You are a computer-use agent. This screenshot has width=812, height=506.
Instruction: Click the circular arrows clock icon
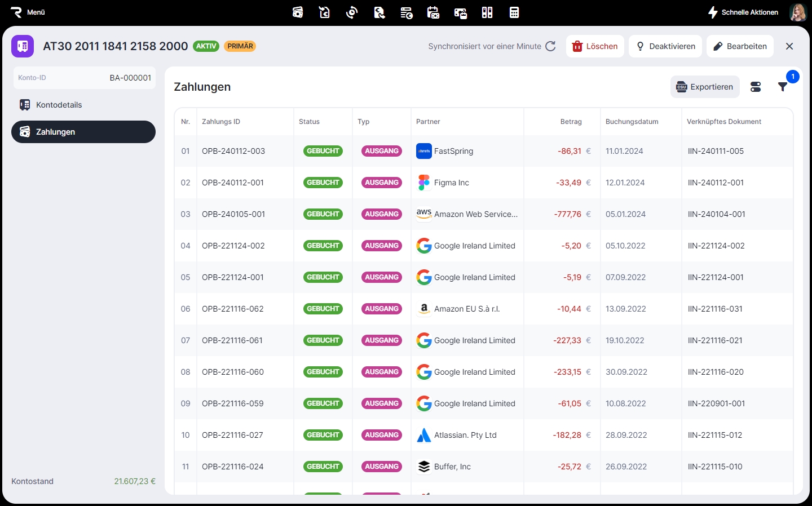coord(352,12)
